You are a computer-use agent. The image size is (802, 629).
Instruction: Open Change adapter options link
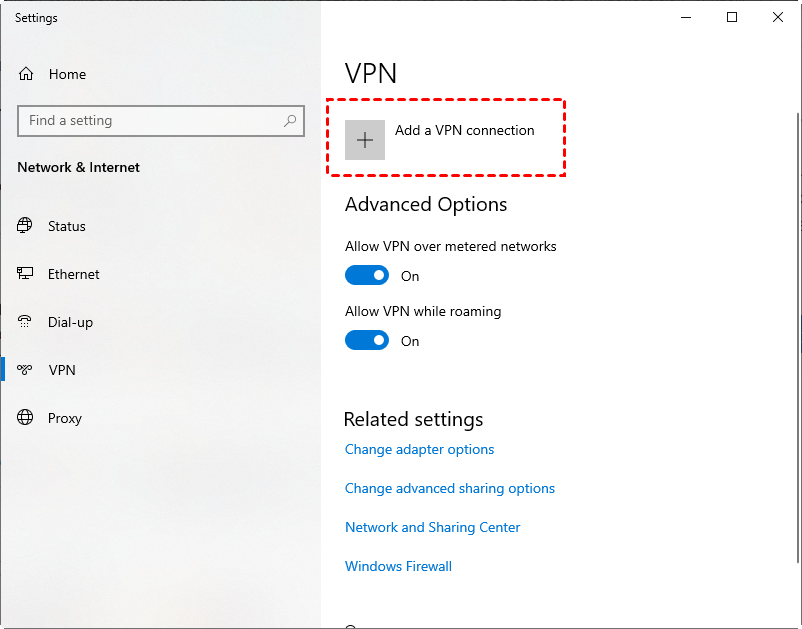(x=419, y=450)
